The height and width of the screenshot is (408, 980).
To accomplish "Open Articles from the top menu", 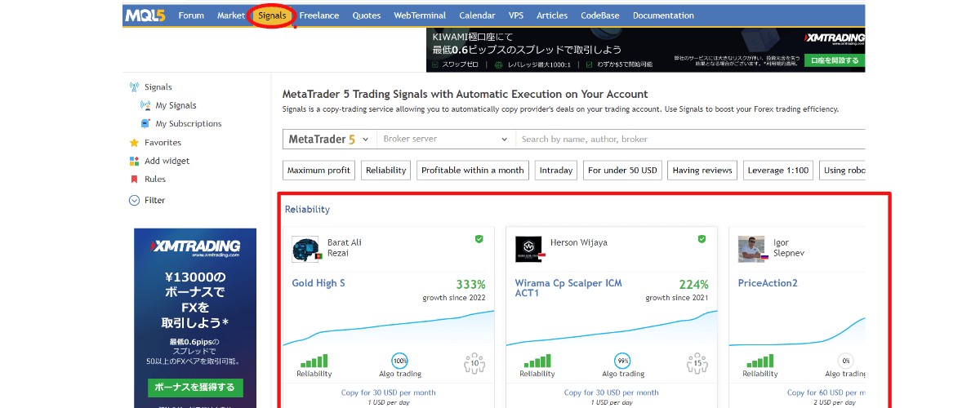I will 552,16.
